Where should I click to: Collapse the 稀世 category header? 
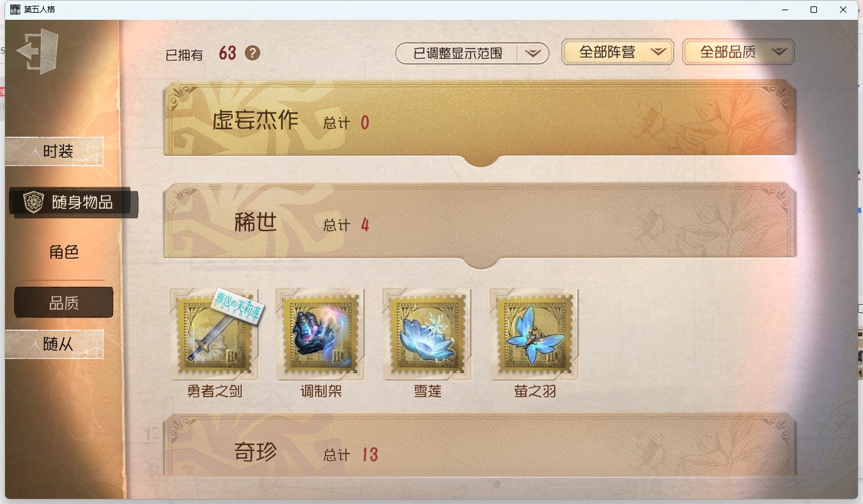(480, 225)
